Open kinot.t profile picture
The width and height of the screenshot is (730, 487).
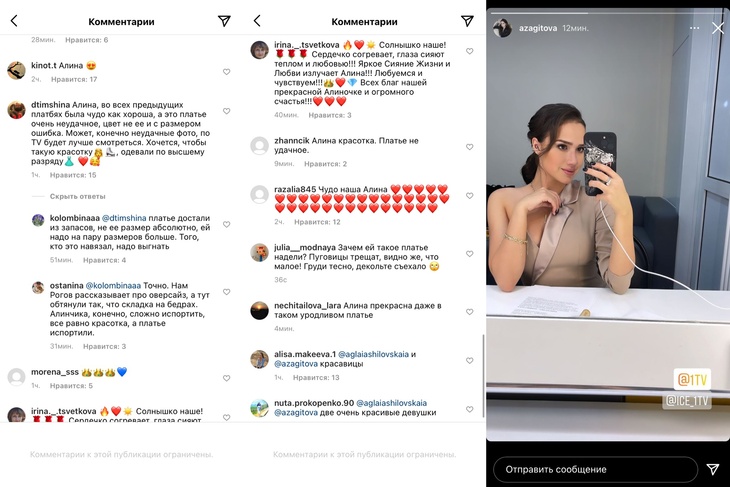point(16,70)
